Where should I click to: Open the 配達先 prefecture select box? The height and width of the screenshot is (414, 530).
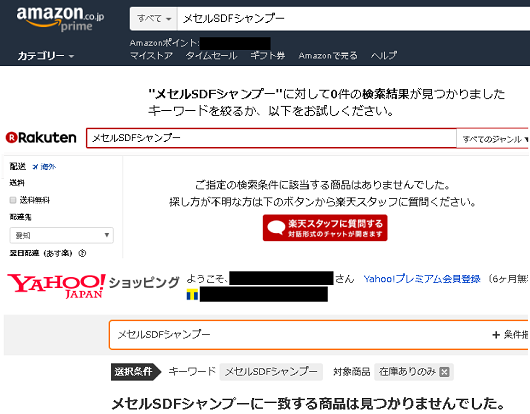[62, 235]
